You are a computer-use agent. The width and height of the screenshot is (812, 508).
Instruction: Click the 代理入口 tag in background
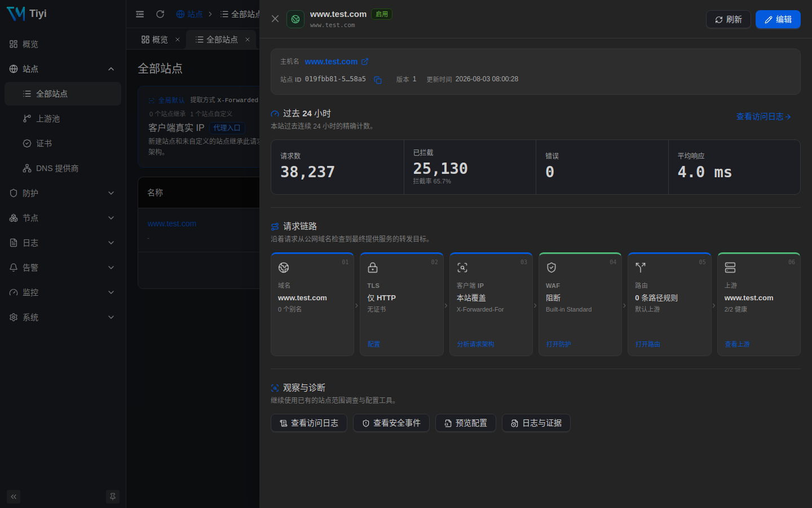click(x=227, y=128)
